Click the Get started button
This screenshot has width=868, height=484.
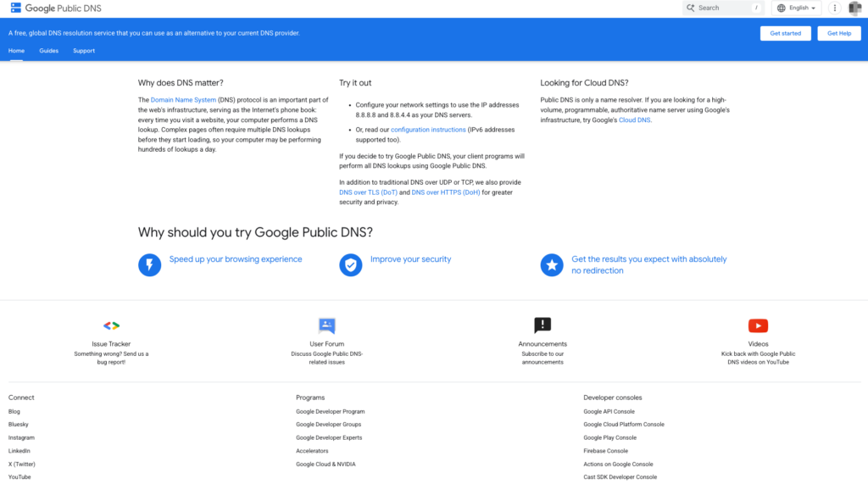tap(785, 33)
